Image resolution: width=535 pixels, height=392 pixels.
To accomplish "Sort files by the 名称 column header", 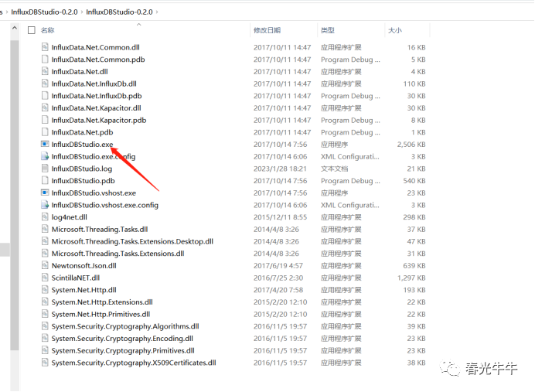I will tap(47, 30).
